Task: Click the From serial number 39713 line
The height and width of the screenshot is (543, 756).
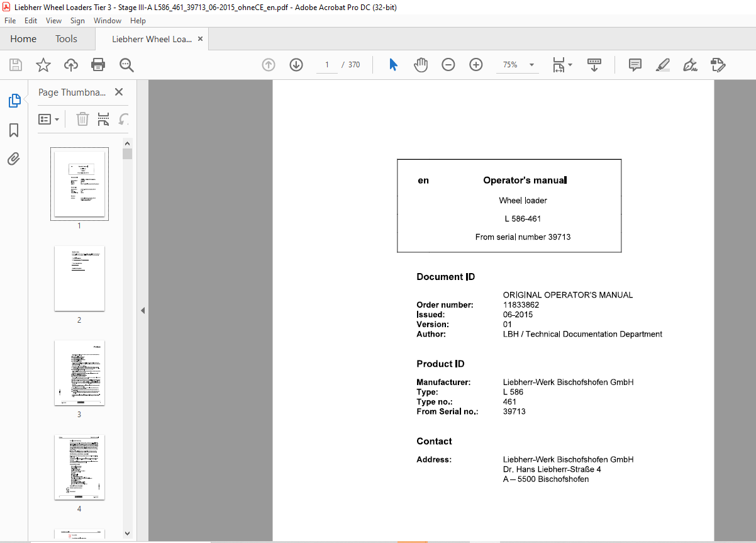Action: click(523, 237)
